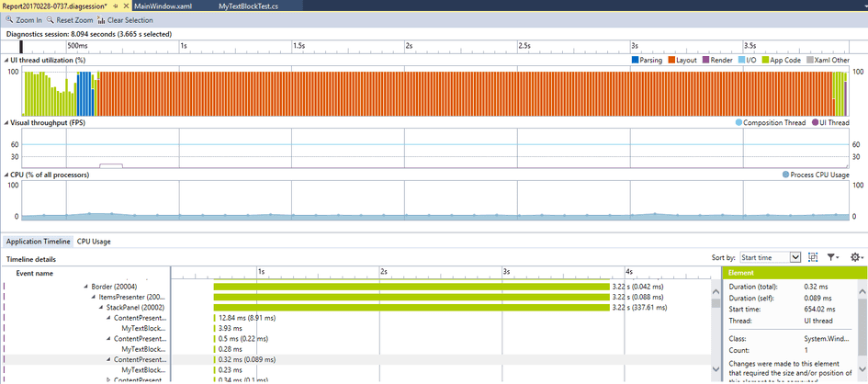868x384 pixels.
Task: Collapse the ContentPresenter row showing 0.5 ms
Action: (108, 339)
